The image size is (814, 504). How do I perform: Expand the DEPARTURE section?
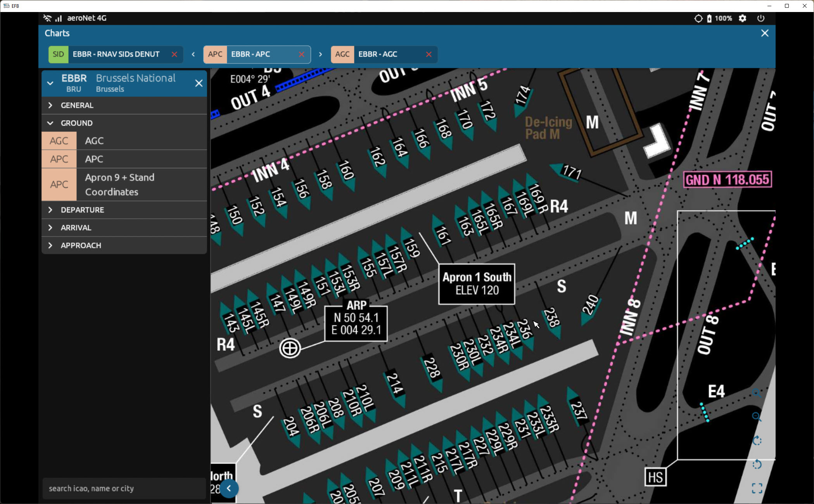tap(82, 210)
